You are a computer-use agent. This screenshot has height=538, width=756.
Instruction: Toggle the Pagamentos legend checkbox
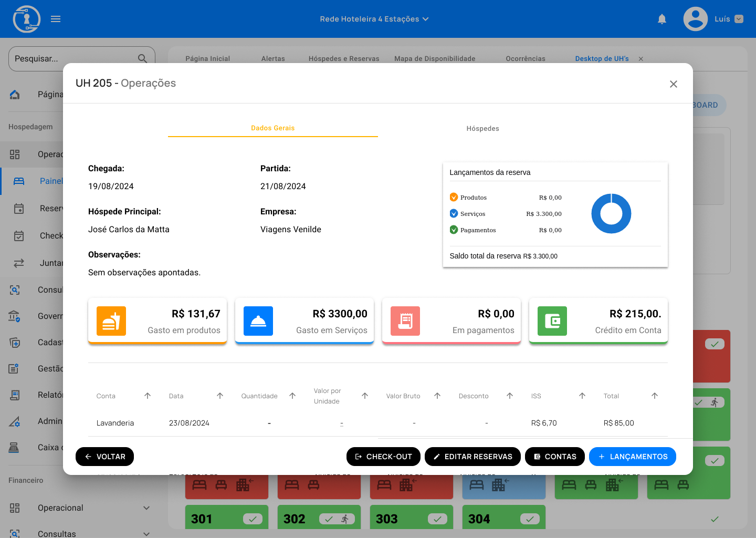tap(454, 230)
